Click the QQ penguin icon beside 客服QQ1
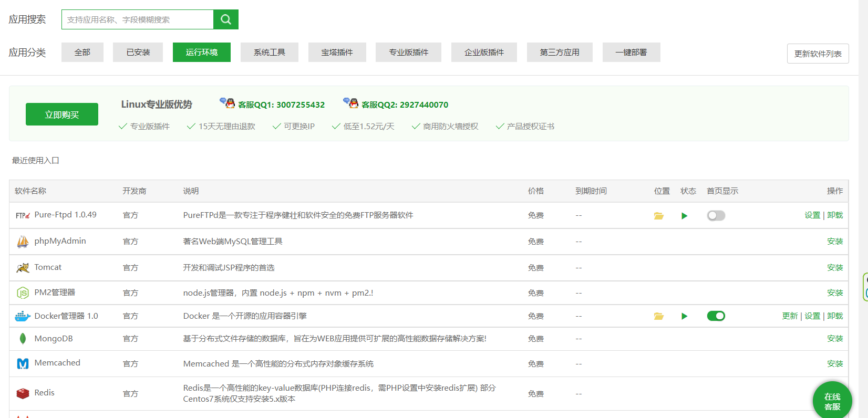This screenshot has width=868, height=418. coord(228,102)
